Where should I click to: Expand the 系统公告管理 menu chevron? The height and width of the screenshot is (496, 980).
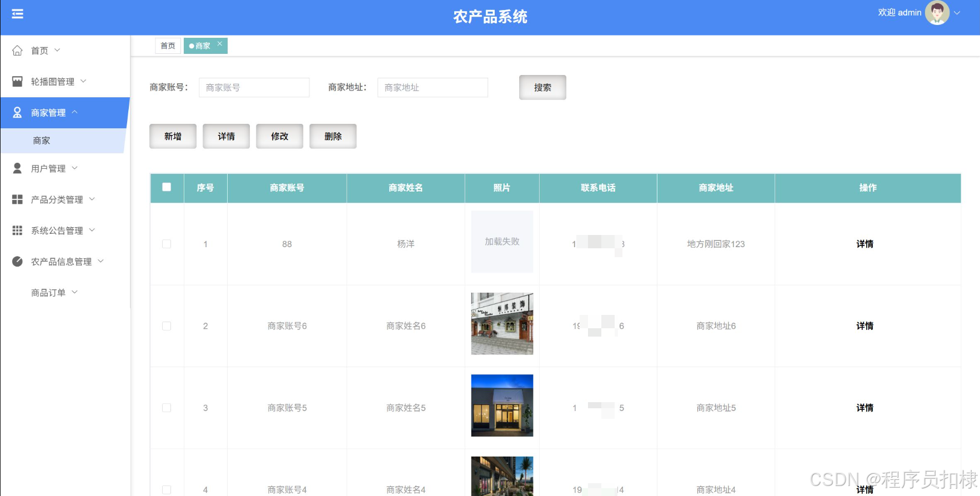(92, 230)
